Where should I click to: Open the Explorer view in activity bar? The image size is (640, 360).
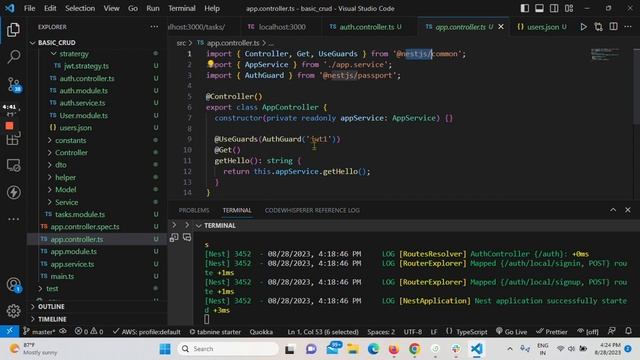click(x=13, y=30)
